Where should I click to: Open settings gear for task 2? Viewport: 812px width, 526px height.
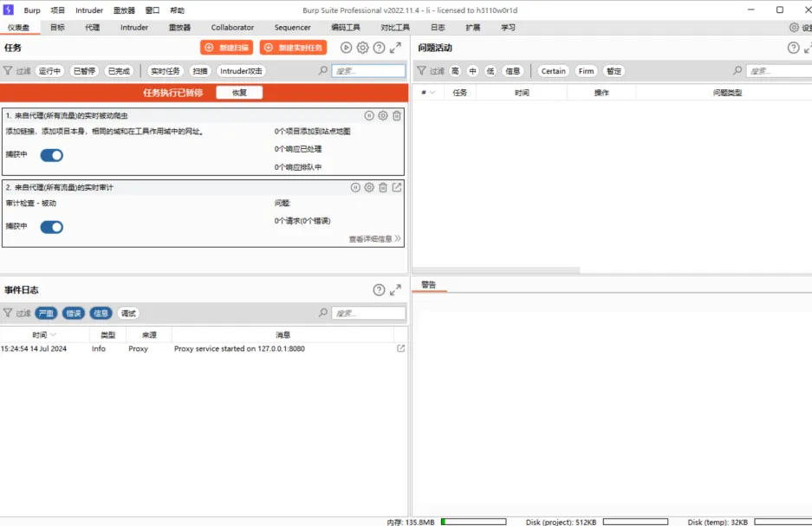[x=369, y=187]
